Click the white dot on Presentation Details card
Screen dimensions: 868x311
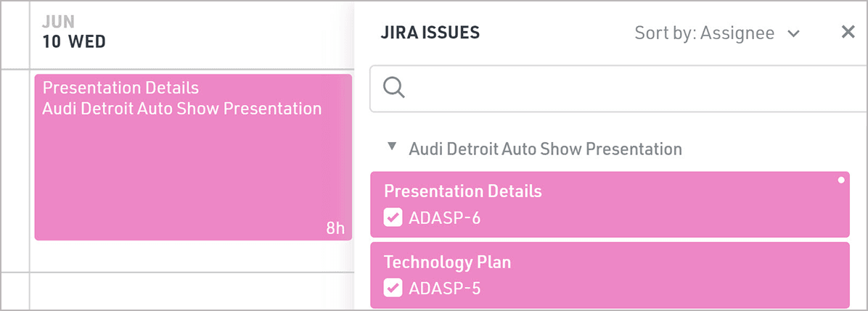click(x=840, y=181)
